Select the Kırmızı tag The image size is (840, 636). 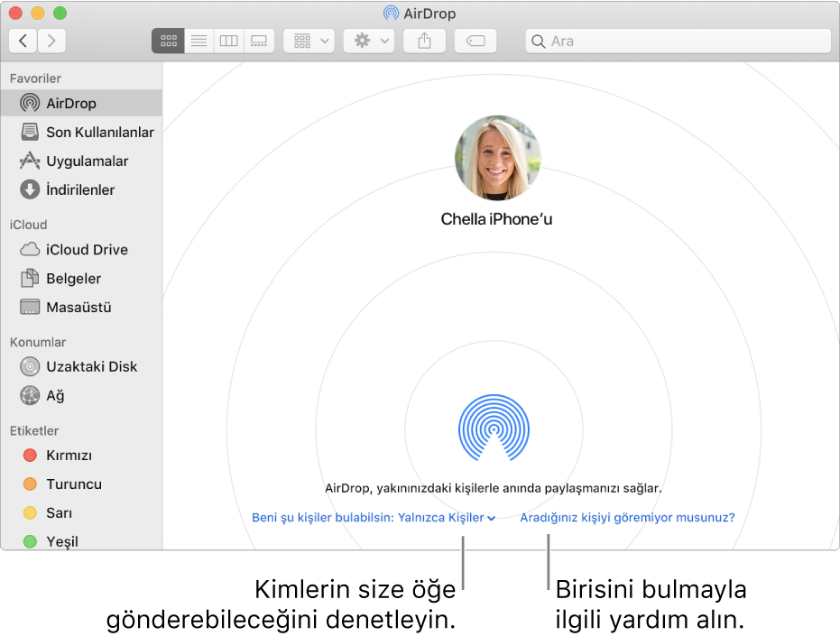(x=81, y=456)
